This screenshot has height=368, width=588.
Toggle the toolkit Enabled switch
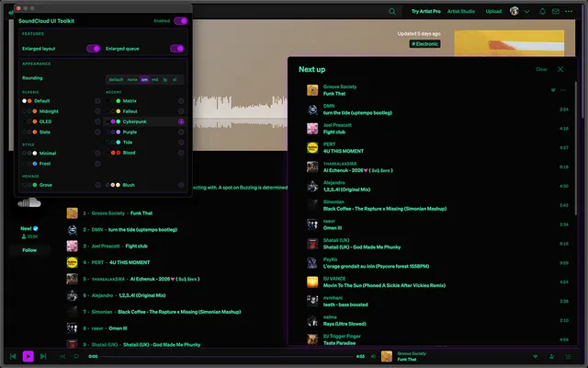point(180,20)
